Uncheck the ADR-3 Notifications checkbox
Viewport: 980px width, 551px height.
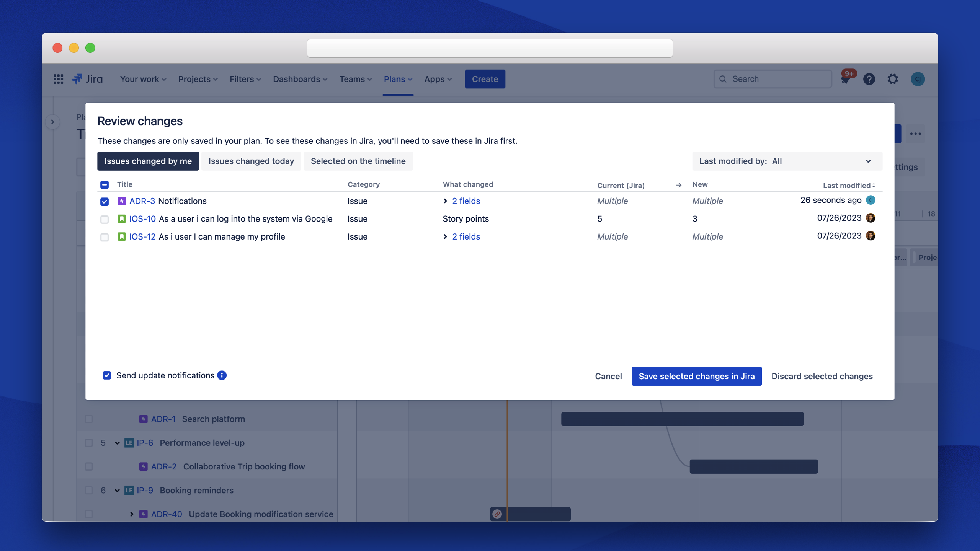(104, 201)
